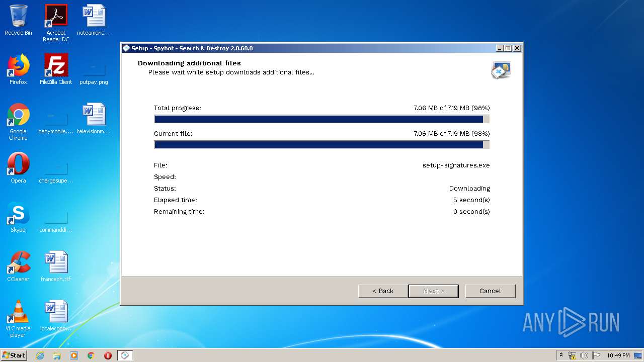Open the volume control in the tray
Image resolution: width=644 pixels, height=362 pixels.
click(584, 355)
